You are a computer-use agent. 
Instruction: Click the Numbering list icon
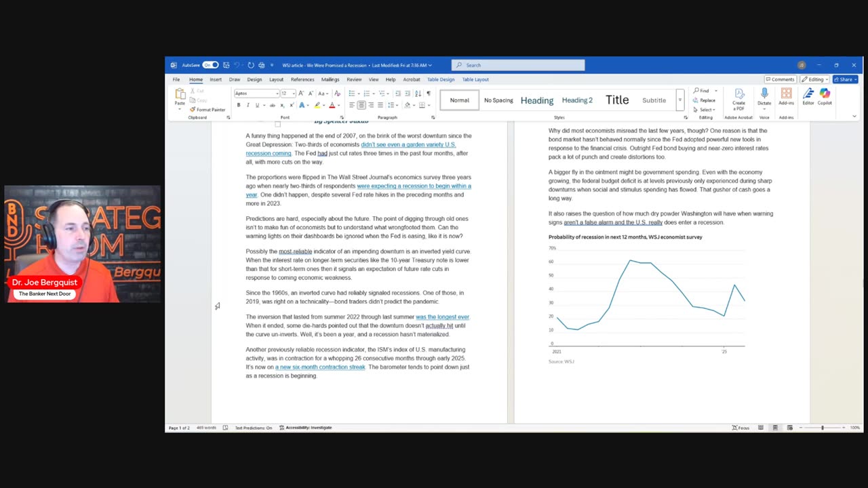[366, 94]
